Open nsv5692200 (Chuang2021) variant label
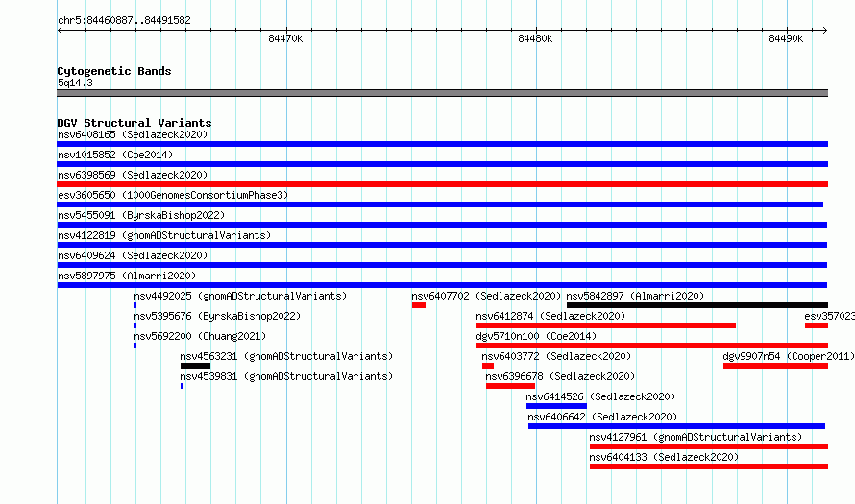Screen dimensions: 855x504 coord(200,336)
